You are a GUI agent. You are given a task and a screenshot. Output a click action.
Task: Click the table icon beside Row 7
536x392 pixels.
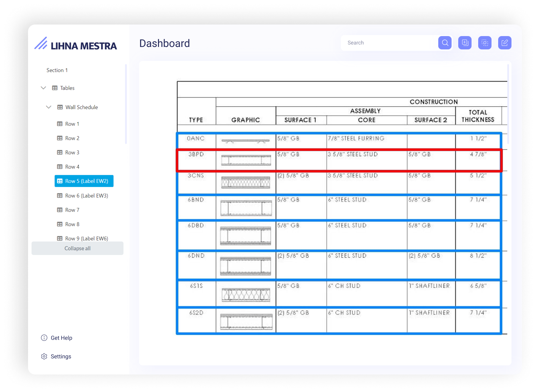[60, 210]
